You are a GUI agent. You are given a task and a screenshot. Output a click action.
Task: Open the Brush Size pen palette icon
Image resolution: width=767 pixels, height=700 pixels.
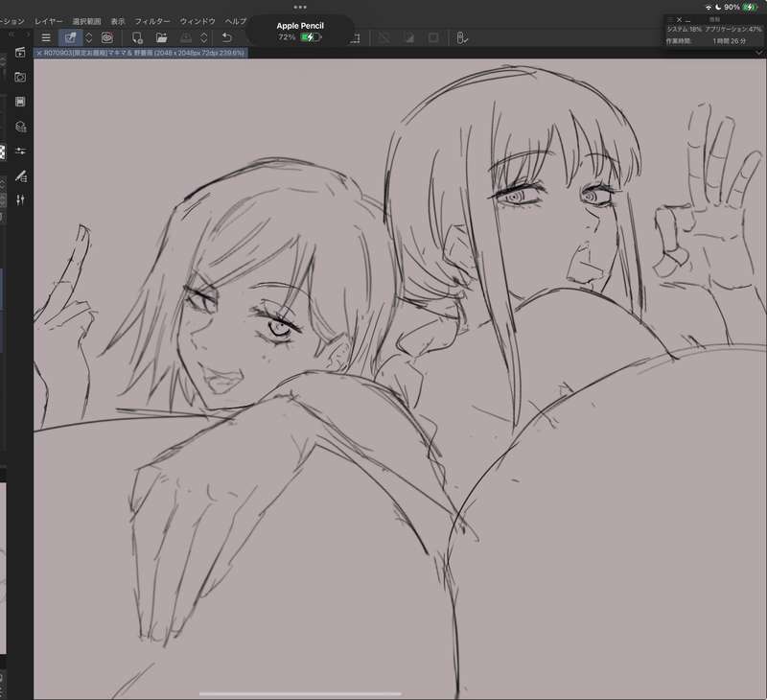[x=20, y=175]
